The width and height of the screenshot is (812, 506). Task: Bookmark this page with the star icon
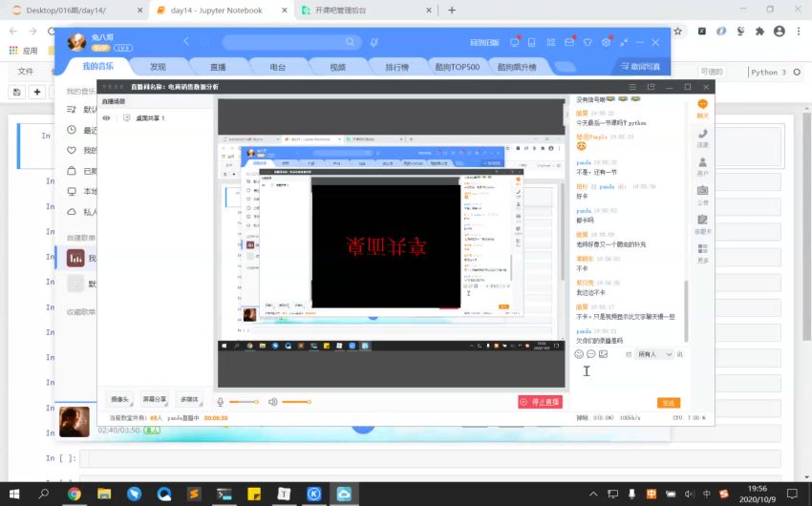(x=677, y=32)
